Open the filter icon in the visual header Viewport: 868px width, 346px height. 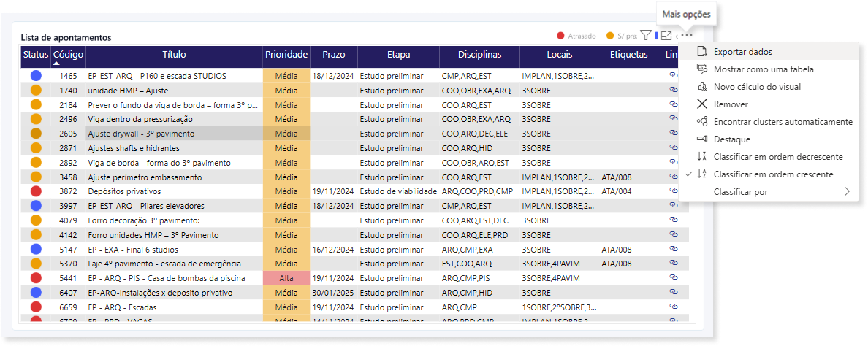pyautogui.click(x=645, y=35)
